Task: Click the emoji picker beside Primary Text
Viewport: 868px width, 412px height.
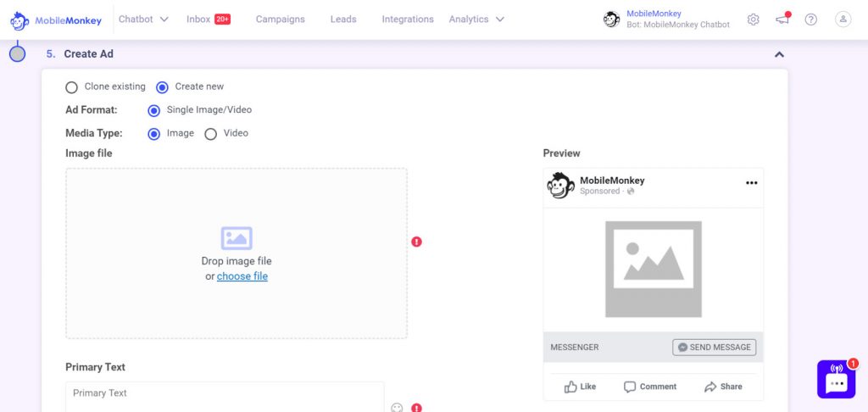Action: click(397, 408)
